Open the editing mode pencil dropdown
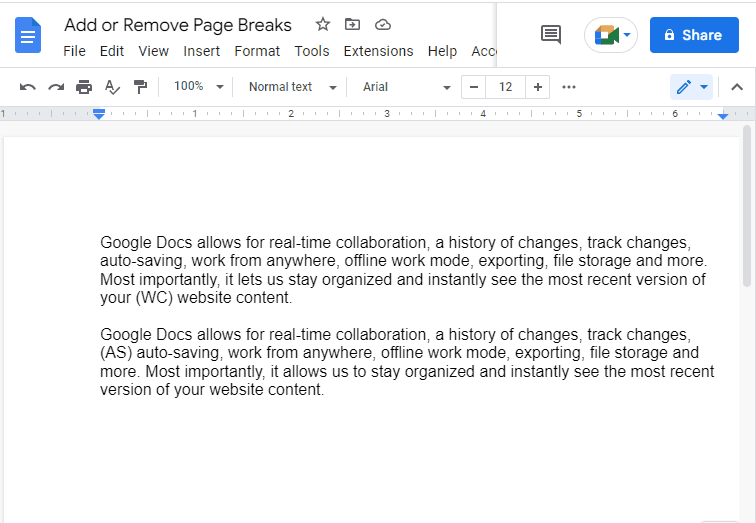This screenshot has width=756, height=523. click(x=691, y=87)
